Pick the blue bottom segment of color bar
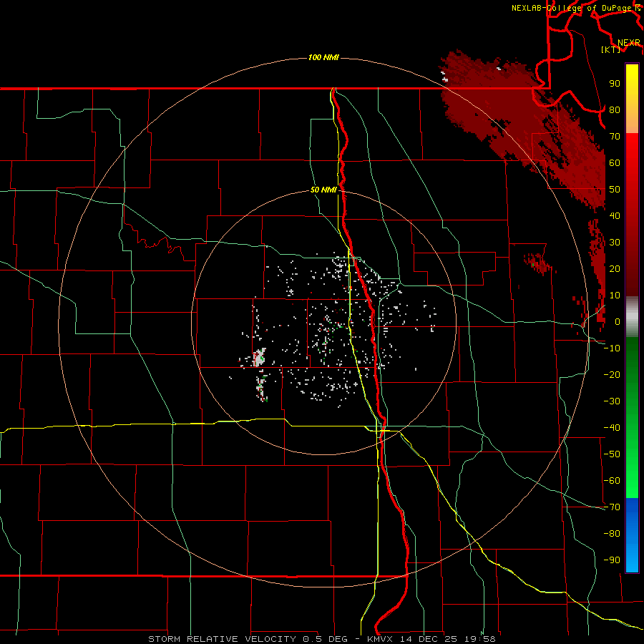Viewport: 644px width, 644px height. pos(632,535)
